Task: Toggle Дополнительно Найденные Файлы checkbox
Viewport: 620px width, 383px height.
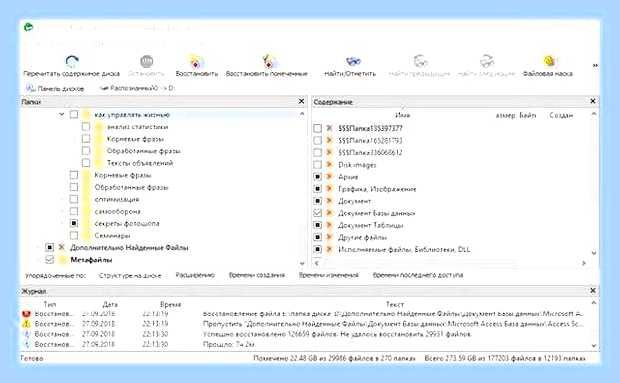Action: click(x=49, y=247)
